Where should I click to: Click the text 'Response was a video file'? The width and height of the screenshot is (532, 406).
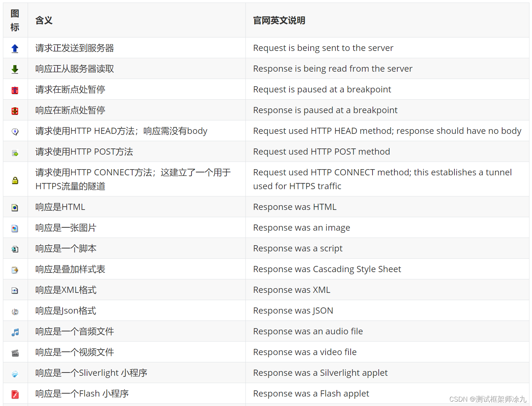point(305,352)
